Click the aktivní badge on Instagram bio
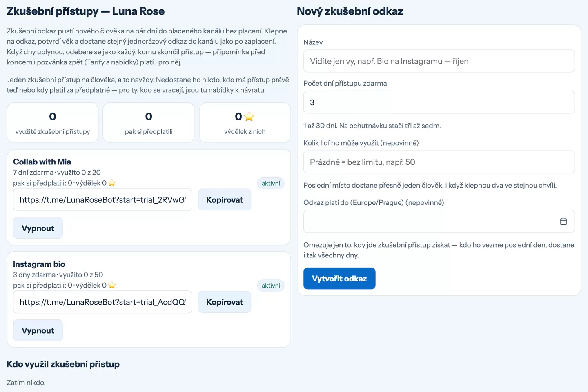This screenshot has width=588, height=392. pyautogui.click(x=271, y=286)
